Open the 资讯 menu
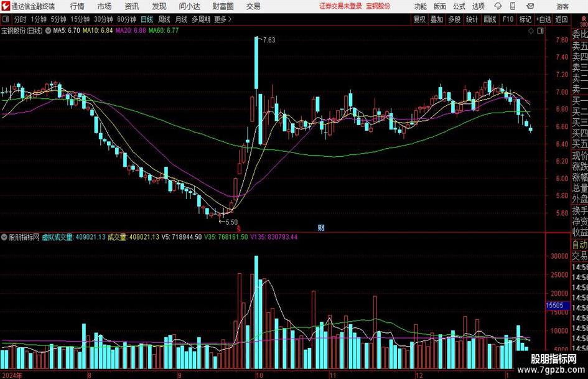This screenshot has width=588, height=379. point(132,6)
